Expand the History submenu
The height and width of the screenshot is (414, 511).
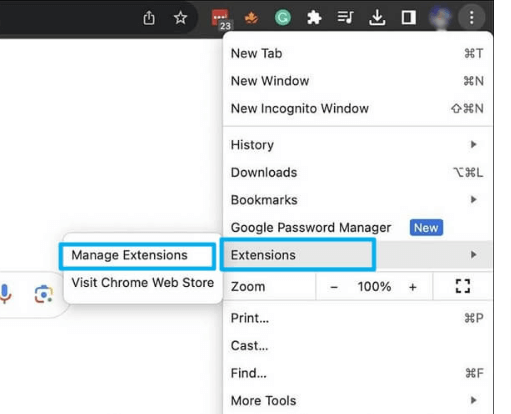(357, 145)
